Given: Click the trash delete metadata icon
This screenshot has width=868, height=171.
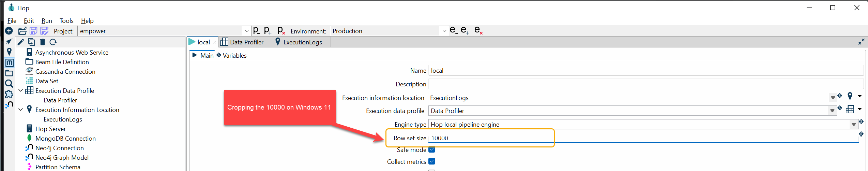Looking at the screenshot, I should pyautogui.click(x=43, y=42).
